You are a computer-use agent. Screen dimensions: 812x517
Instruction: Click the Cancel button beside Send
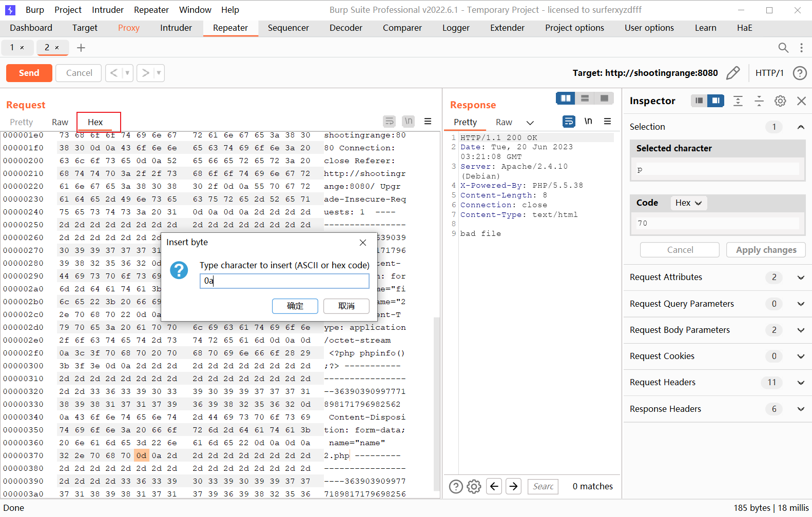[79, 73]
